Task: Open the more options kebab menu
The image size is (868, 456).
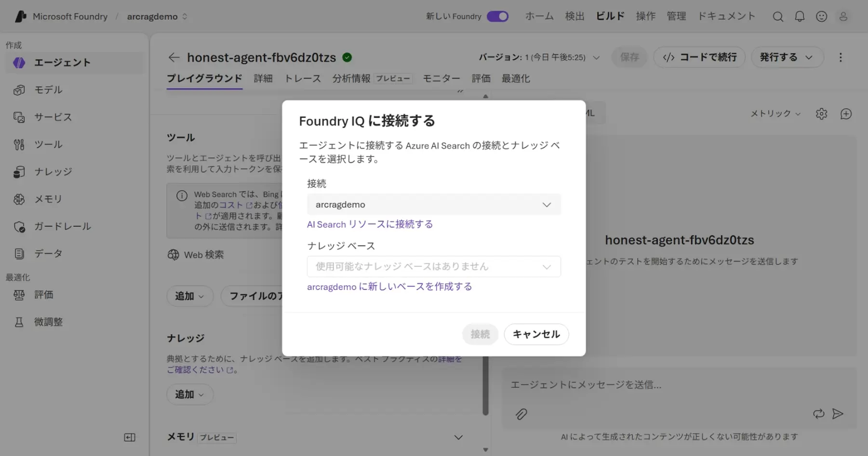Action: click(841, 57)
